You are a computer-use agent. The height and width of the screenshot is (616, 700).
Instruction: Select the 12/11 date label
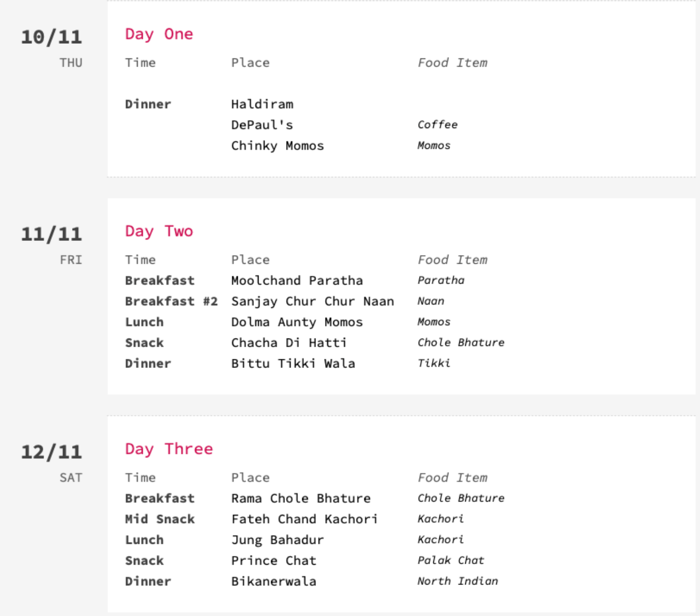[51, 452]
